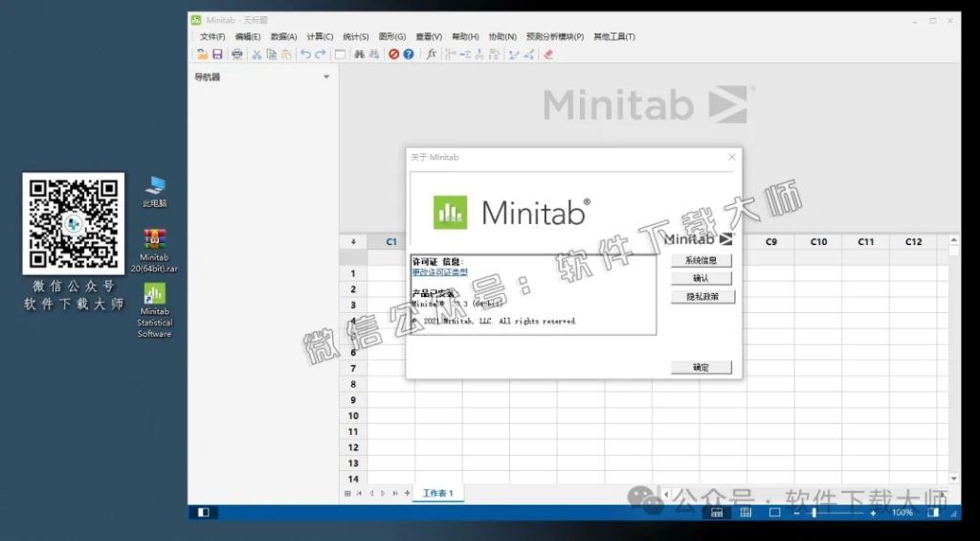
Task: Add a new worksheet with plus icon
Action: pyautogui.click(x=408, y=493)
